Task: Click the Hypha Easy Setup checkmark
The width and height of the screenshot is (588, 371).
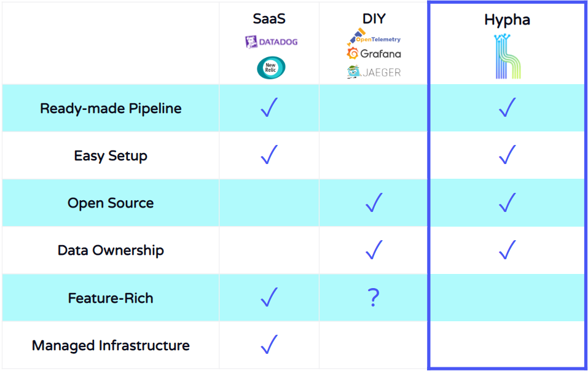Action: 508,154
